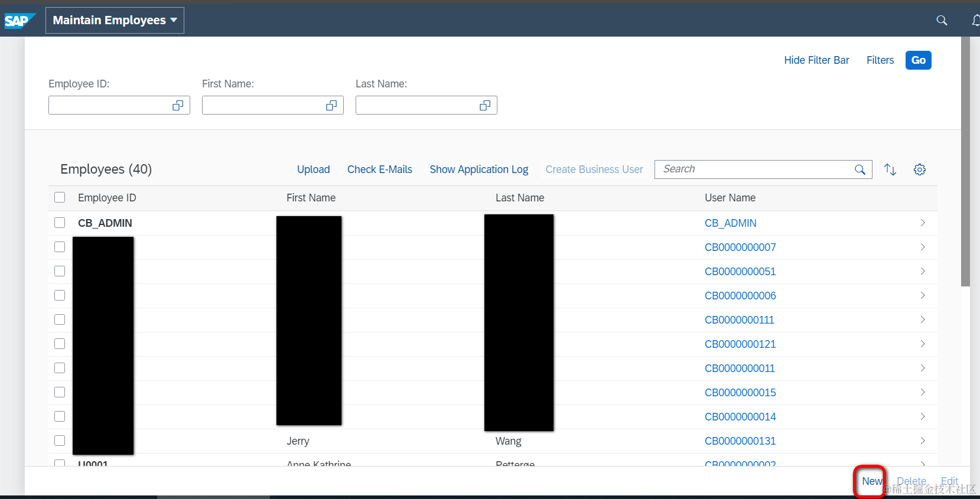Open details chevron for CB0000000121 row
980x499 pixels.
point(923,344)
